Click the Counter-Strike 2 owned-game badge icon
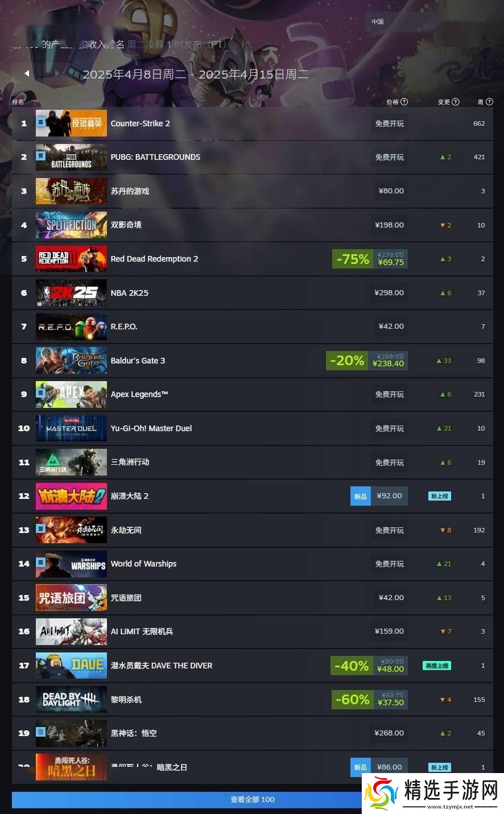Image resolution: width=504 pixels, height=814 pixels. [x=40, y=122]
